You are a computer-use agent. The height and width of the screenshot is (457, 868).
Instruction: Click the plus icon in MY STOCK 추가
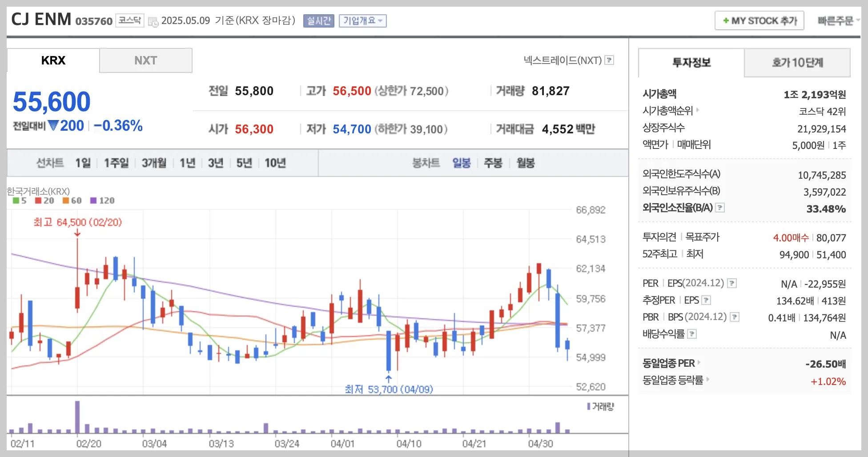(x=726, y=21)
